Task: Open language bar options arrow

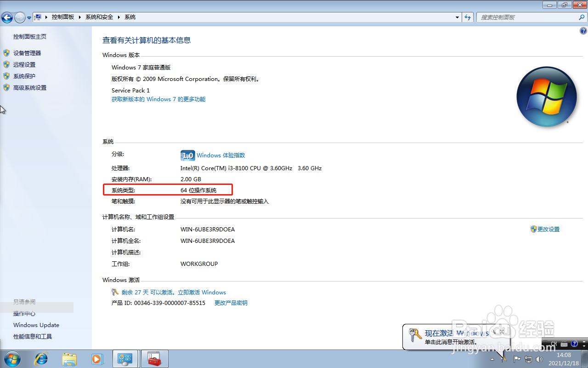Action: 584,346
